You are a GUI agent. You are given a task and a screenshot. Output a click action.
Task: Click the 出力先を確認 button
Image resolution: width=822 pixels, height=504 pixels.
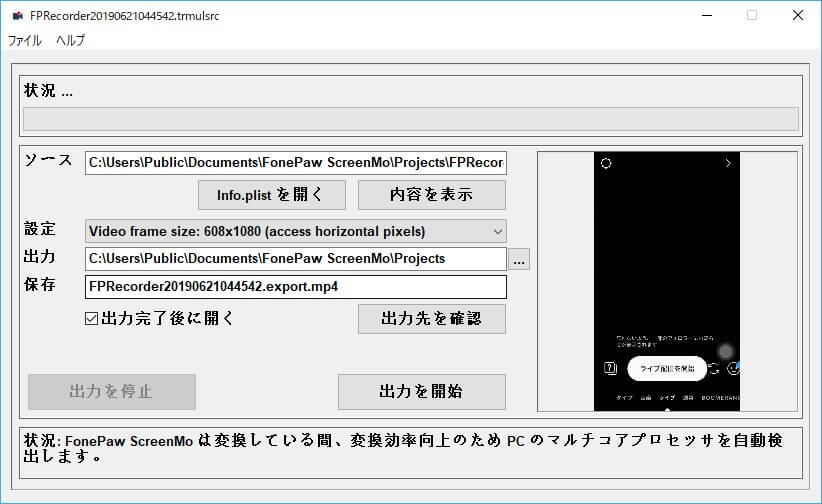431,319
